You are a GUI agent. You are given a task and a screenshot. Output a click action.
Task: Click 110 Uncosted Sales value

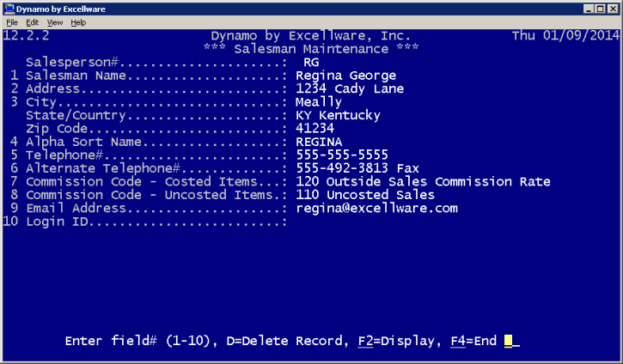tap(365, 195)
